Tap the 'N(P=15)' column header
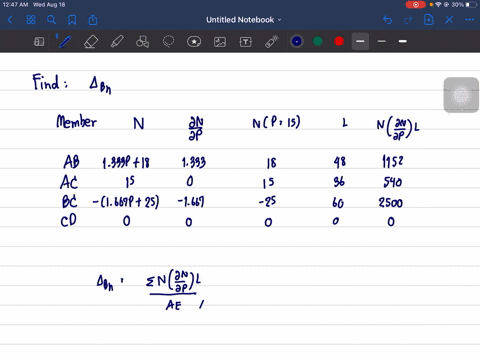This screenshot has width=480, height=360. [276, 122]
